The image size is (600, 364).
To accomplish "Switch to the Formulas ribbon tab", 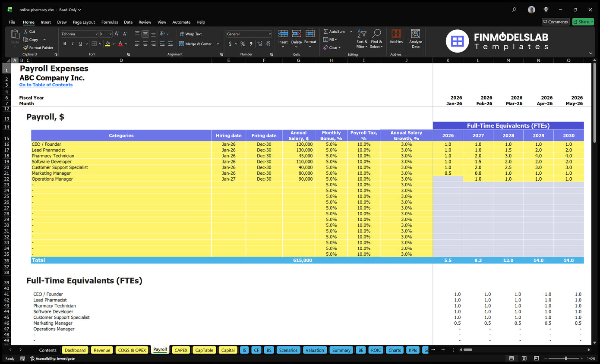I will pos(110,22).
